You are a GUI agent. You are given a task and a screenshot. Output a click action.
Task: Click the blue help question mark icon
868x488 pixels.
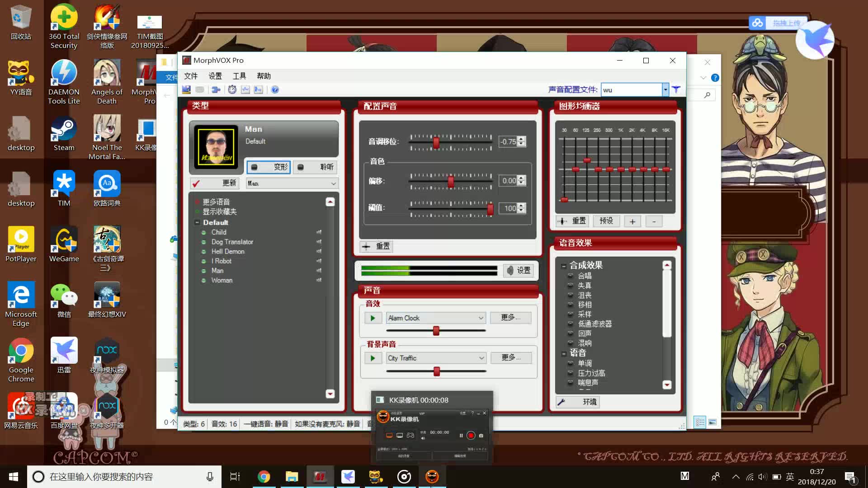(275, 89)
